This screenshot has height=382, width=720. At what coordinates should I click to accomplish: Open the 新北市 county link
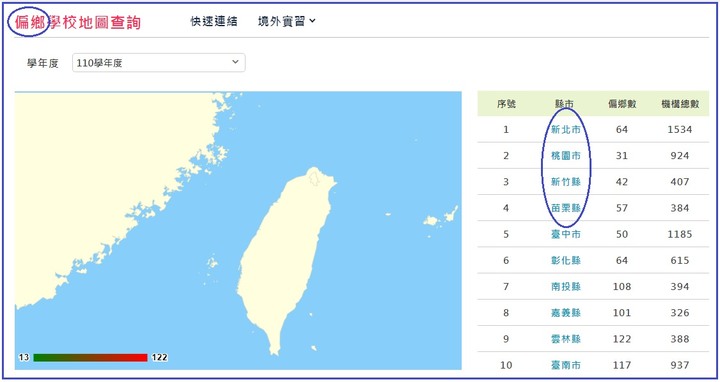[566, 129]
